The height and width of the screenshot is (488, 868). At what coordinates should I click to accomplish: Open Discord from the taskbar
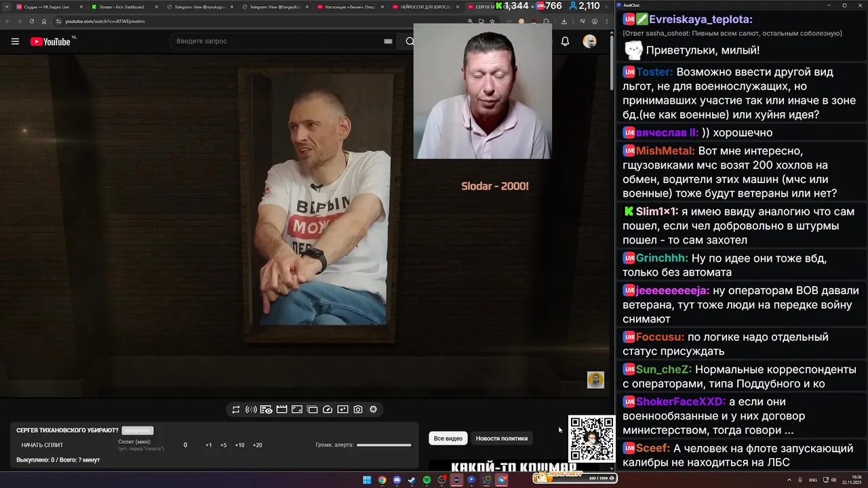point(397,480)
